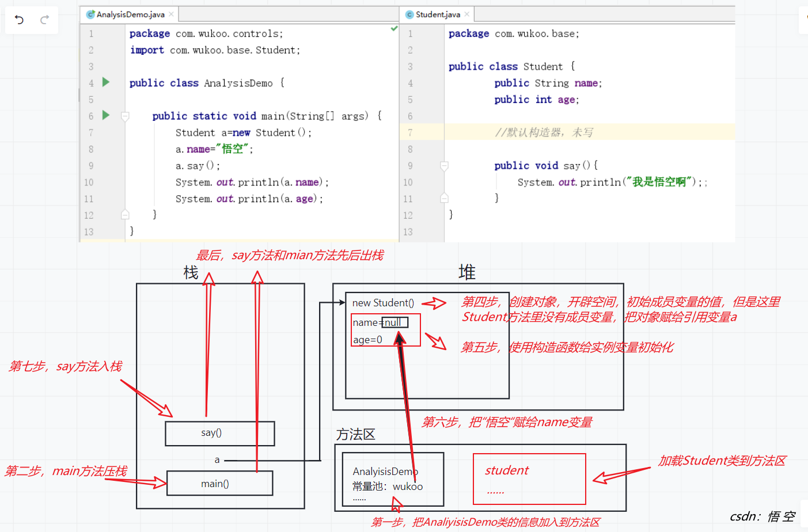Click fold end marker at Student line 11
808x532 pixels.
point(444,198)
